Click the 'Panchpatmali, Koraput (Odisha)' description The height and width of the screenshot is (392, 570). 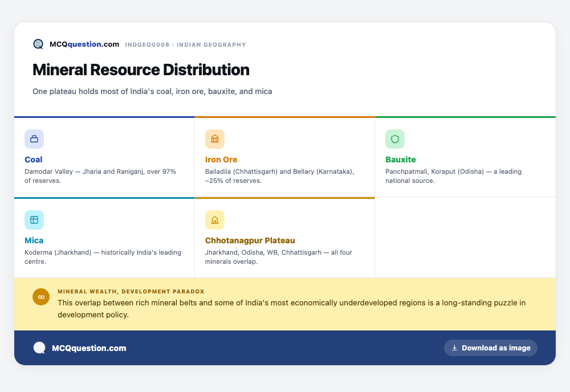point(453,176)
